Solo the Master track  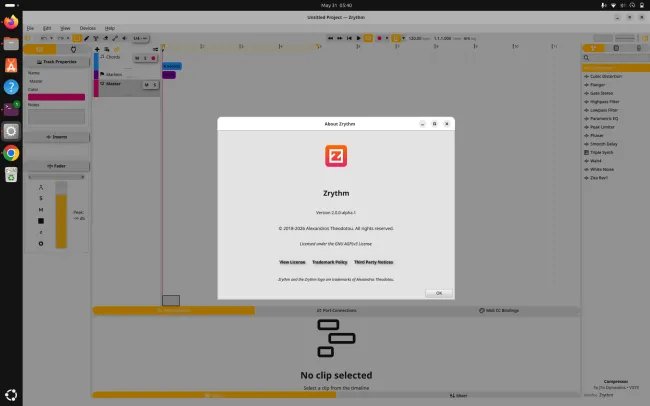(155, 85)
